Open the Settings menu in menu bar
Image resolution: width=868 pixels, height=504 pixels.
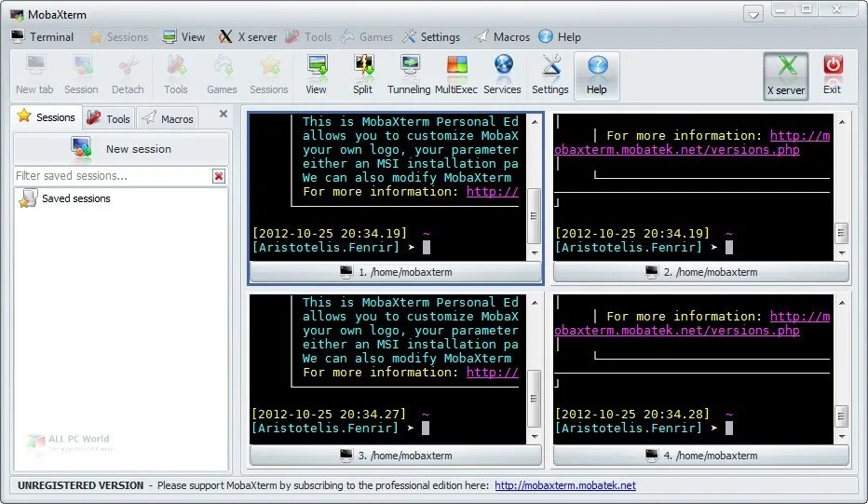click(x=432, y=37)
